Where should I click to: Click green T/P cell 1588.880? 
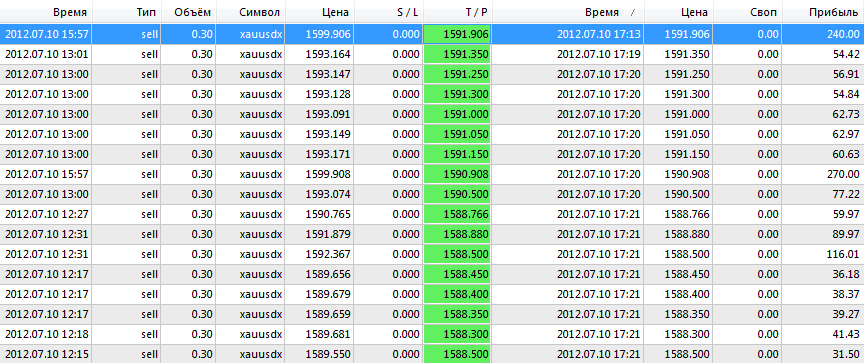[457, 234]
